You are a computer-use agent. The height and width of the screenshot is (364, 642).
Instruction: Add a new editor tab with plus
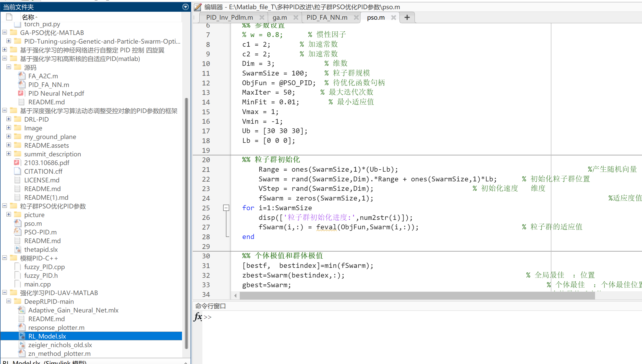pyautogui.click(x=407, y=17)
